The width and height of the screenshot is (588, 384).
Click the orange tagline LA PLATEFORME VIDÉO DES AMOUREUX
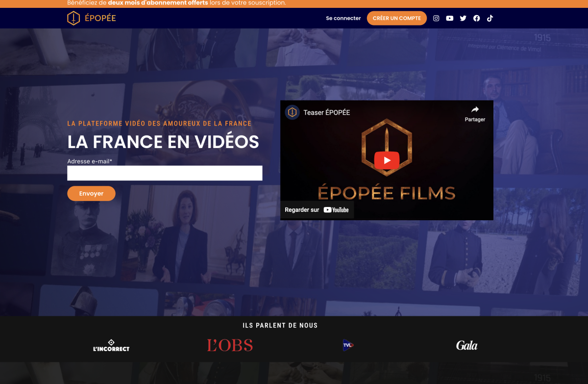[159, 124]
